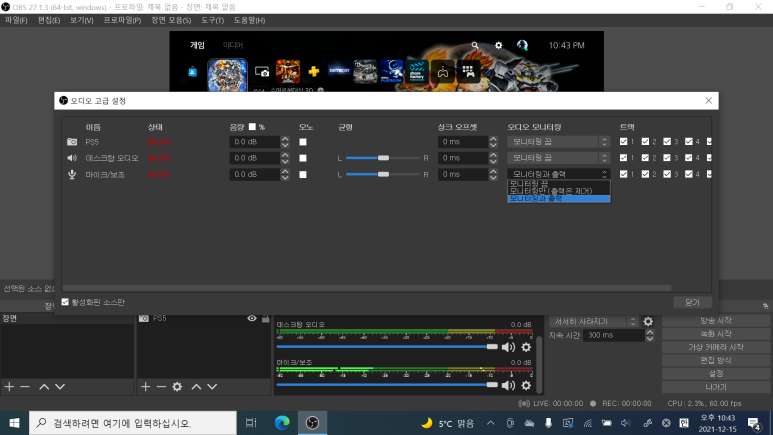The height and width of the screenshot is (435, 773).
Task: Open 보기(V) menu
Action: pos(82,20)
